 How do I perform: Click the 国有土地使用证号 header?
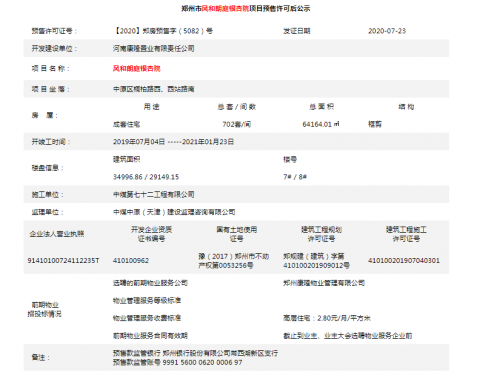(237, 234)
